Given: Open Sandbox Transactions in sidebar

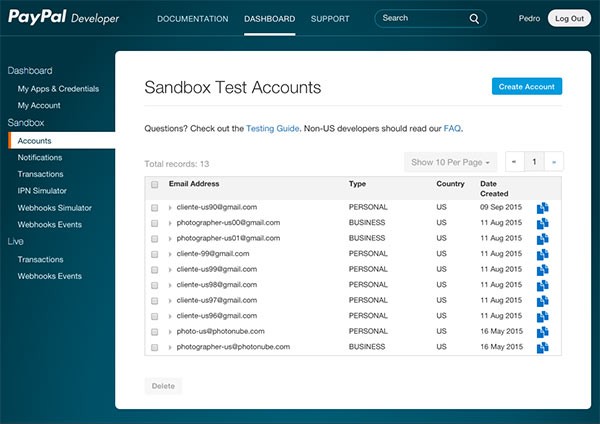Looking at the screenshot, I should click(40, 174).
